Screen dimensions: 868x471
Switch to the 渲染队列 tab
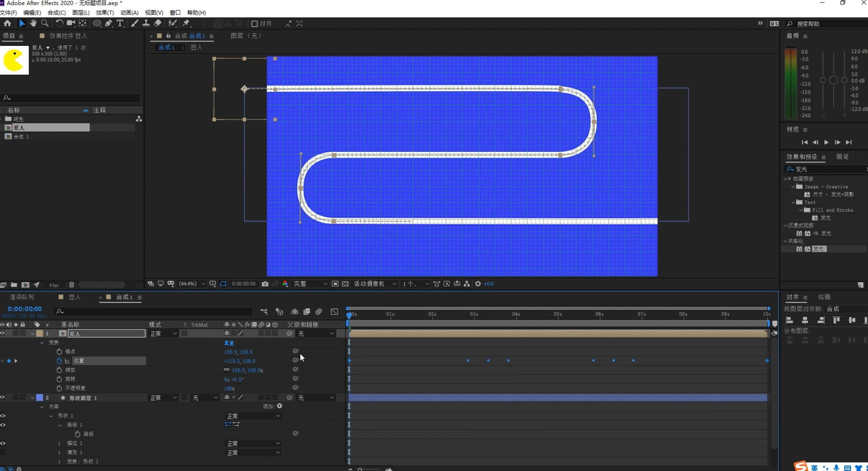22,297
